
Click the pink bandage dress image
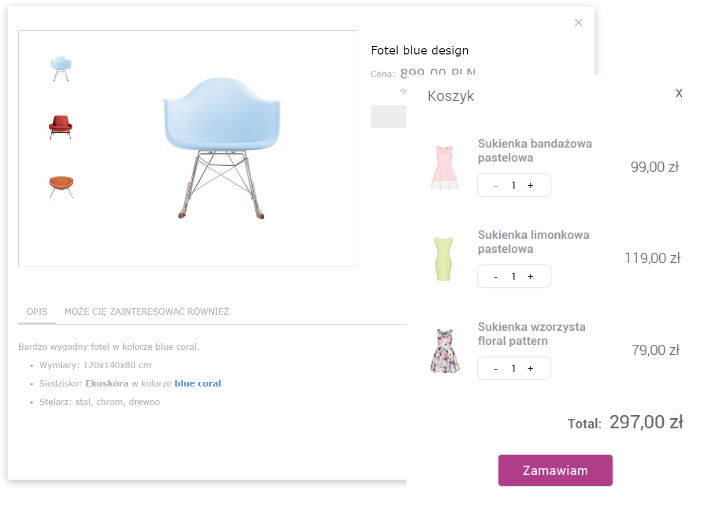coord(444,168)
